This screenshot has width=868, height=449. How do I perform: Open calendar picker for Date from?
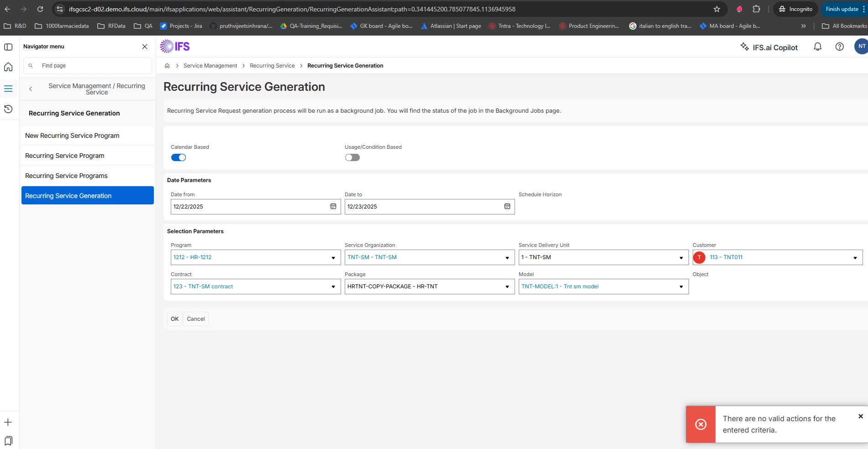coord(333,207)
